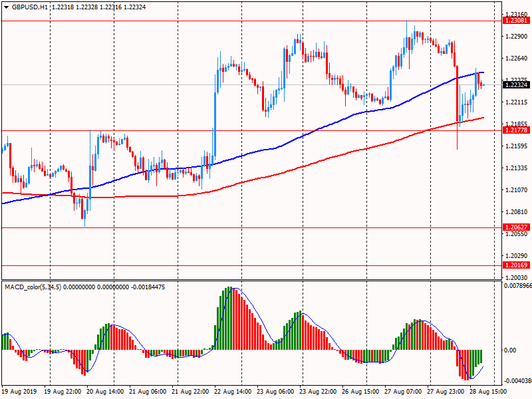Click the MACD scale zero level 0.00
Screen dimensions: 532x399
point(509,350)
